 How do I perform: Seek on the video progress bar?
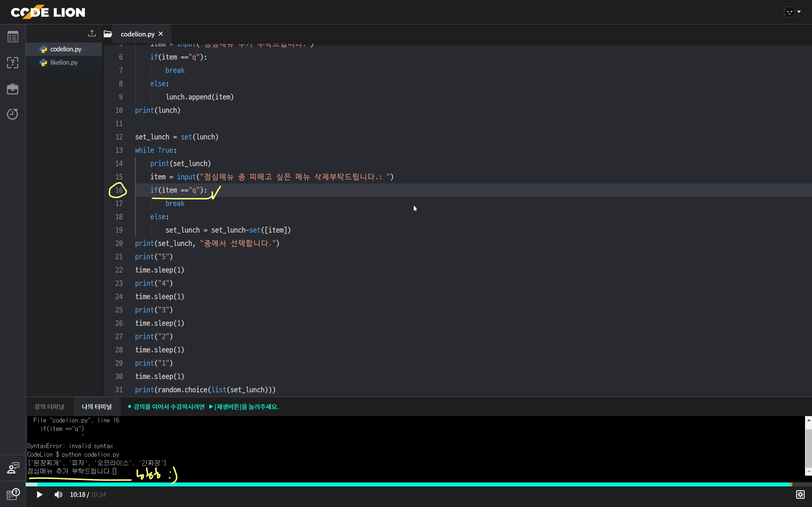(x=403, y=485)
